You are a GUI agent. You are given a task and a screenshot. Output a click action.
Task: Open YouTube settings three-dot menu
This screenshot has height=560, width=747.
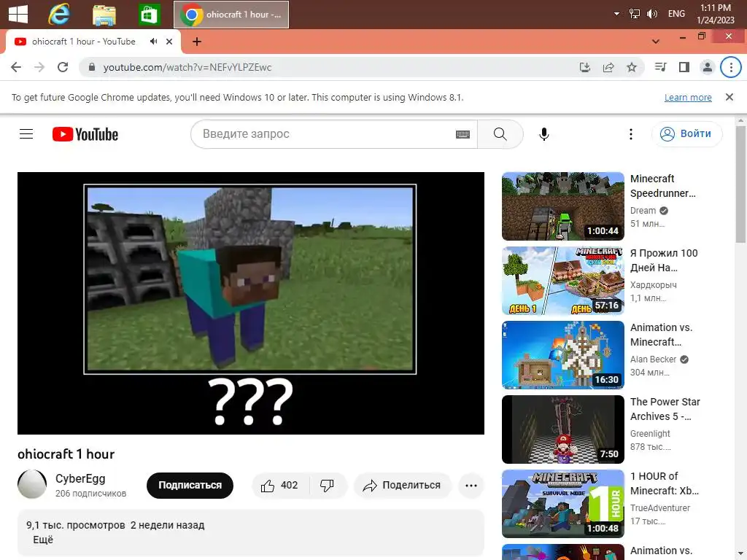tap(631, 134)
